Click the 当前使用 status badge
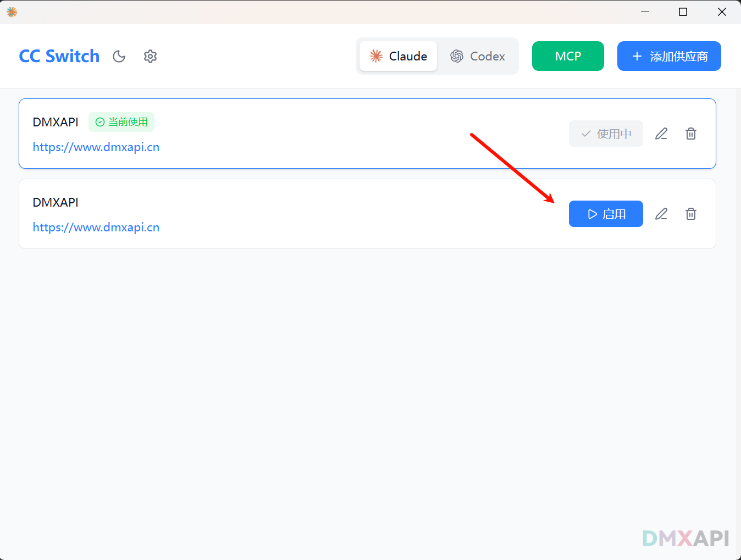 [x=121, y=122]
